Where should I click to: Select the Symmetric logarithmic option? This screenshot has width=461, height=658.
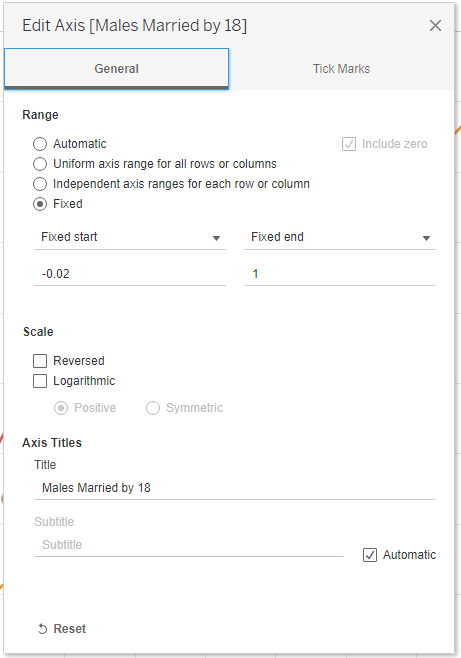pos(153,408)
